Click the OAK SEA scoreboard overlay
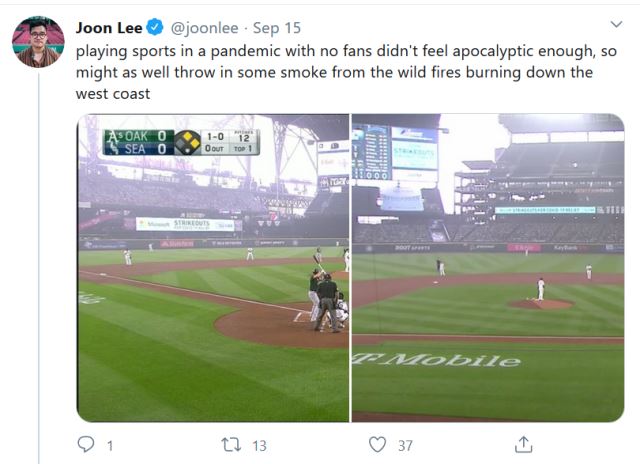 181,142
